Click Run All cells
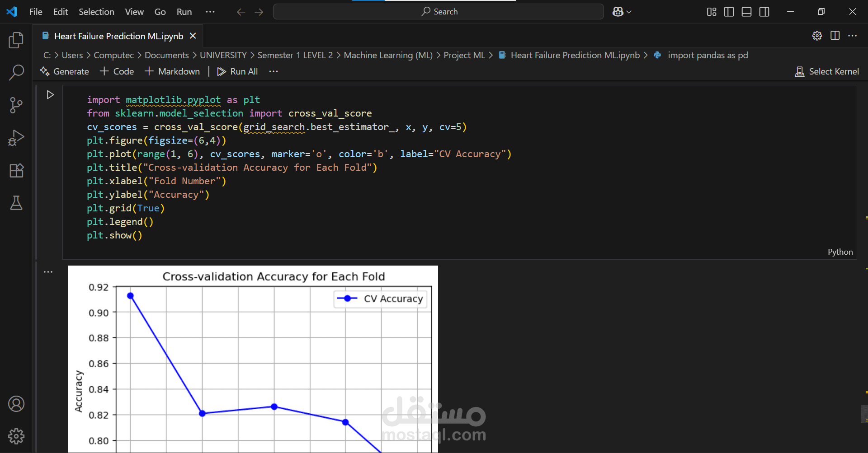The width and height of the screenshot is (868, 453). [x=237, y=71]
